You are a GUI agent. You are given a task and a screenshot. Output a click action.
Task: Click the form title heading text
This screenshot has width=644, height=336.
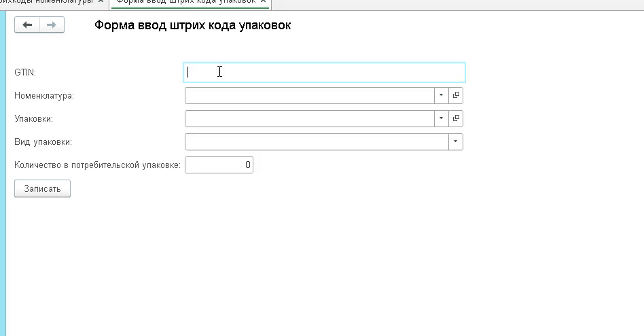(192, 26)
